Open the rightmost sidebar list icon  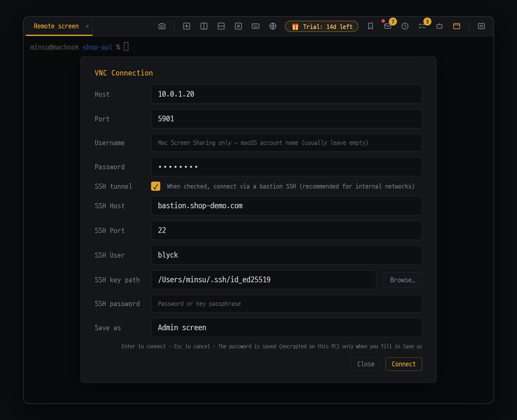(481, 26)
